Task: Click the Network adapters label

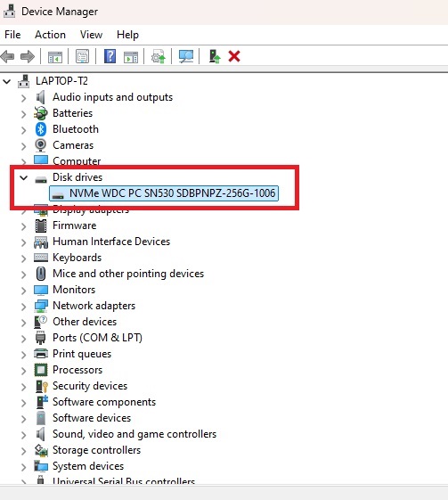Action: [x=94, y=306]
